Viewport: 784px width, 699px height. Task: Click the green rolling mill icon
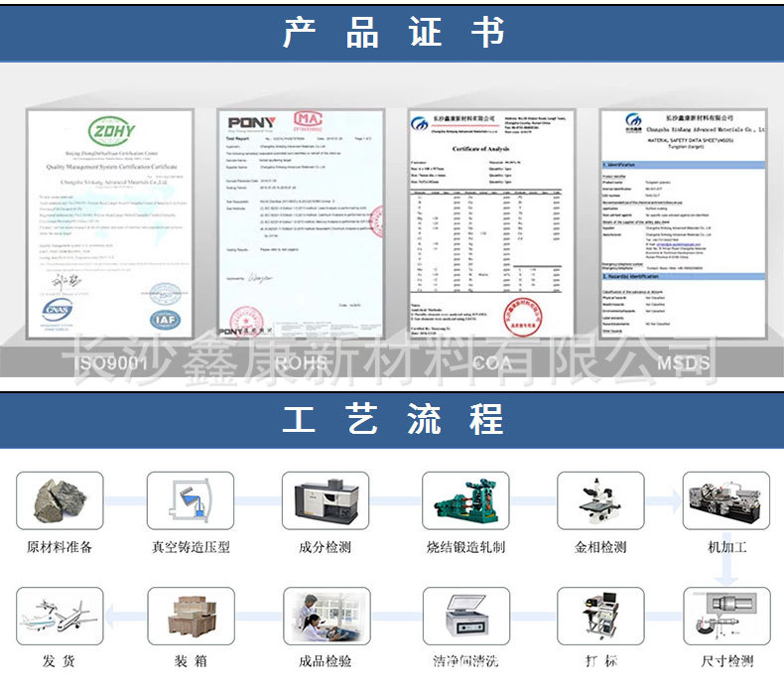pyautogui.click(x=465, y=500)
